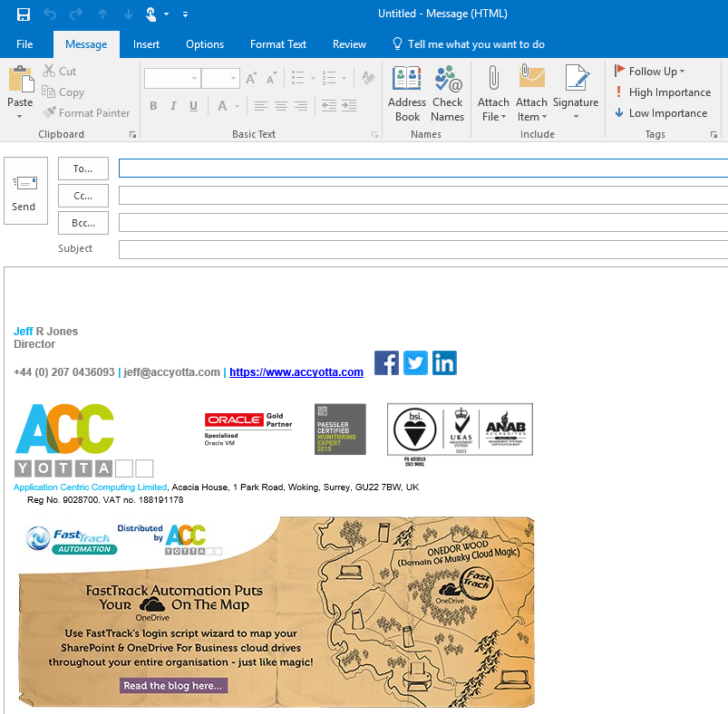The image size is (728, 714).
Task: Click the Check Names icon
Action: (x=448, y=93)
